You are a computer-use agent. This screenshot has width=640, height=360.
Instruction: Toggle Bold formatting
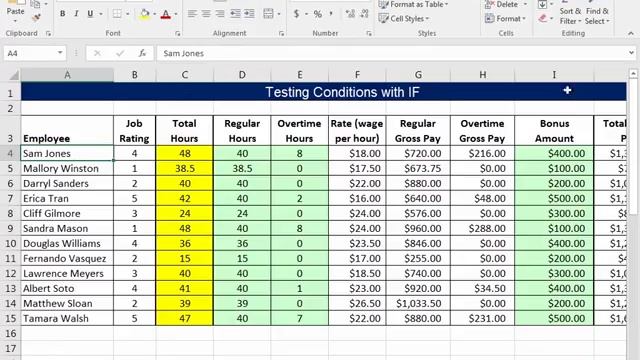click(x=62, y=14)
